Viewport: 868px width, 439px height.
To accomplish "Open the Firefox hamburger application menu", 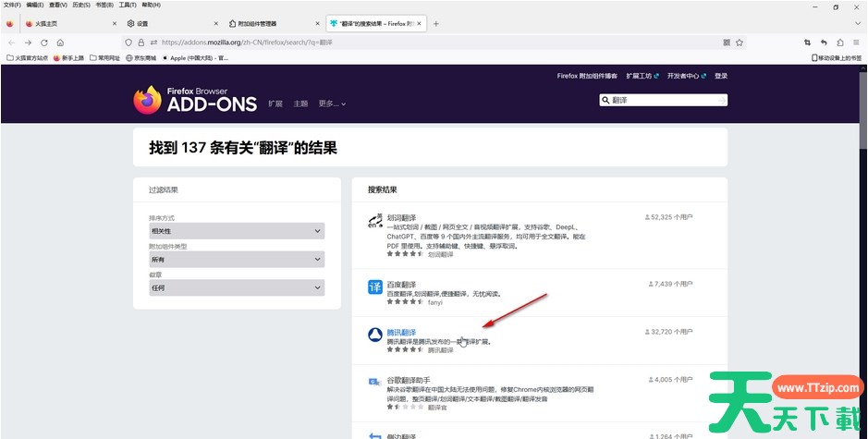I will click(857, 43).
